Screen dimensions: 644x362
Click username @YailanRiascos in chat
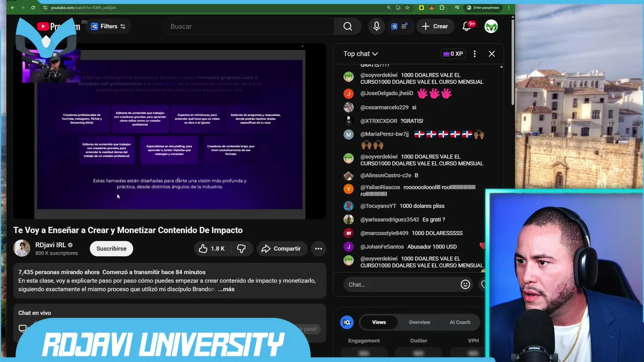[380, 187]
